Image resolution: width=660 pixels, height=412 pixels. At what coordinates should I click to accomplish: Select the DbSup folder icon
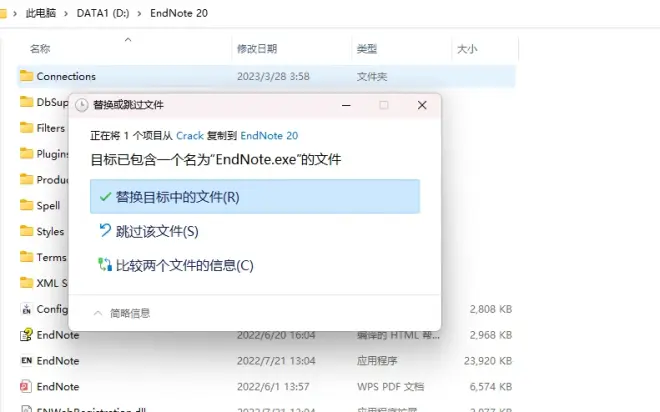pos(27,102)
